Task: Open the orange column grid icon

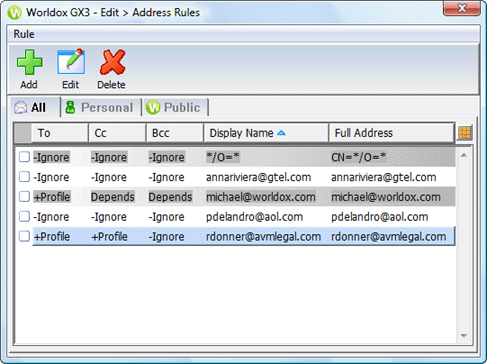Action: point(464,133)
